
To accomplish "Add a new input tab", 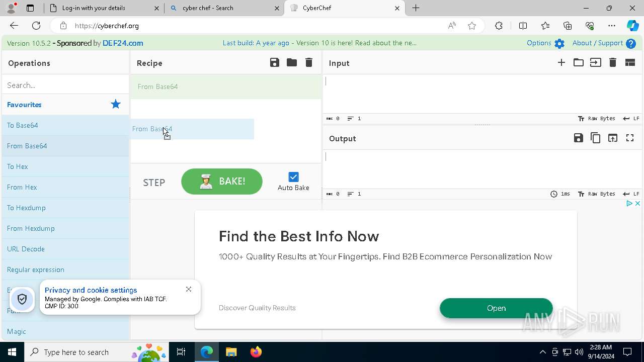I will tap(561, 62).
